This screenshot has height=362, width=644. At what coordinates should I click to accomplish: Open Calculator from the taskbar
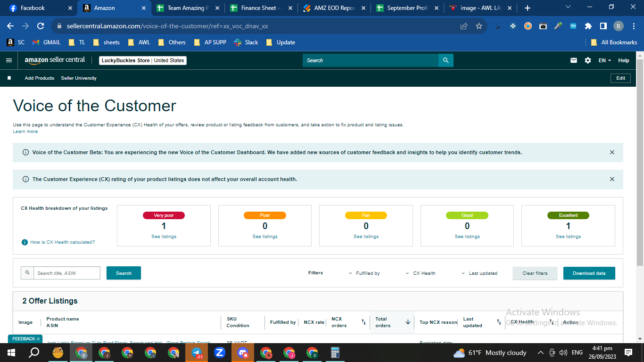pyautogui.click(x=335, y=353)
